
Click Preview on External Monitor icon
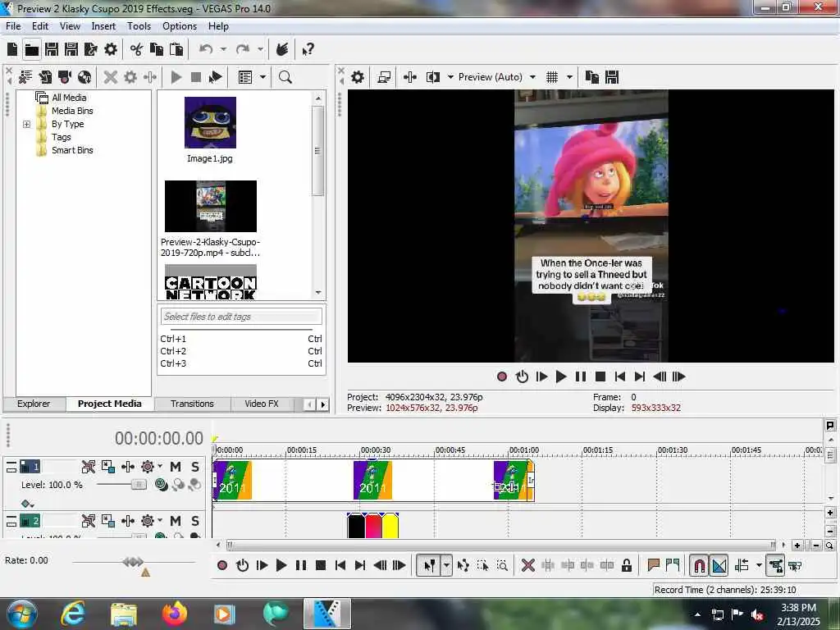point(384,77)
